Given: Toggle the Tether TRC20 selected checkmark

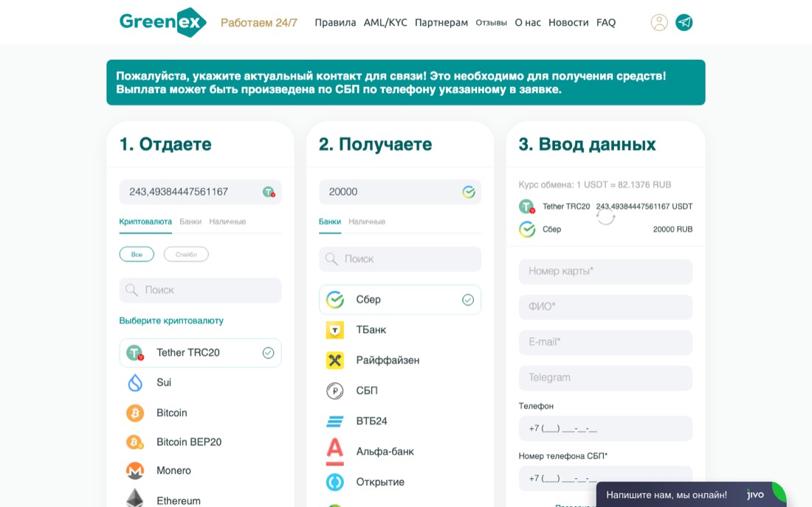Looking at the screenshot, I should point(268,353).
